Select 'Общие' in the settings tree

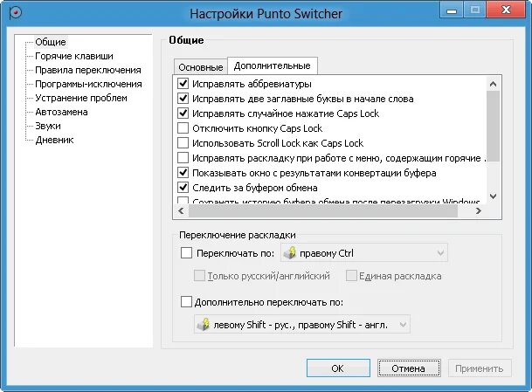tap(51, 42)
